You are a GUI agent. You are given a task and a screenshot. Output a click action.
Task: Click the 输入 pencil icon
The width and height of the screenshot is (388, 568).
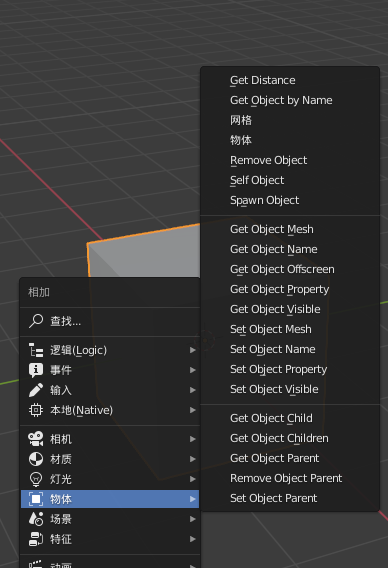click(x=36, y=390)
